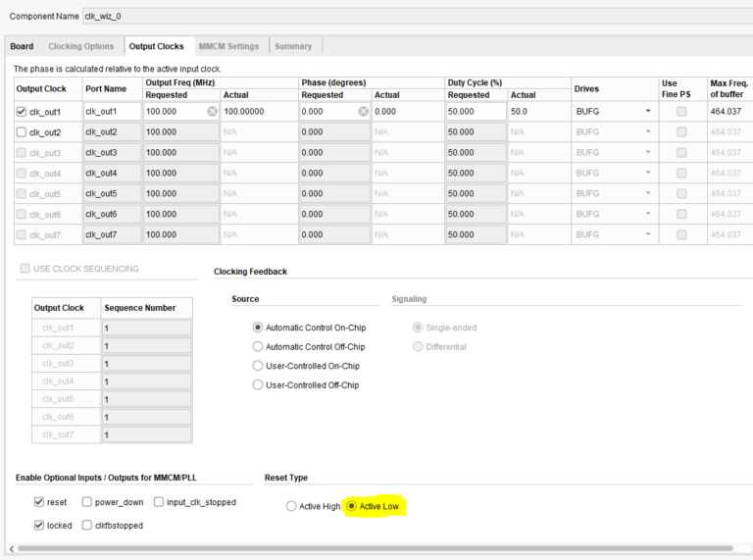Screen dimensions: 753x560
Task: Go to the MMCM Settings tab
Action: click(x=228, y=46)
